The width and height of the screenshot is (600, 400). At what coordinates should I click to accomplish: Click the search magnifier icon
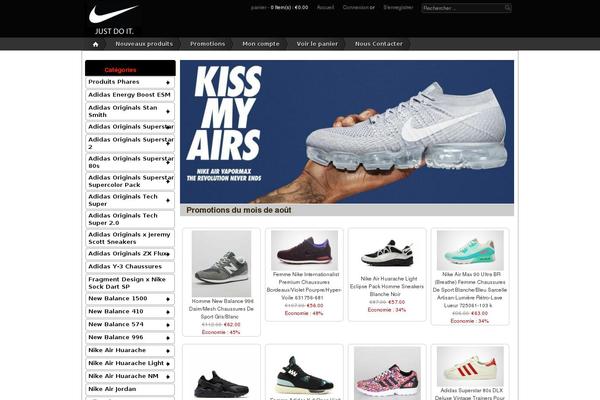pyautogui.click(x=507, y=8)
